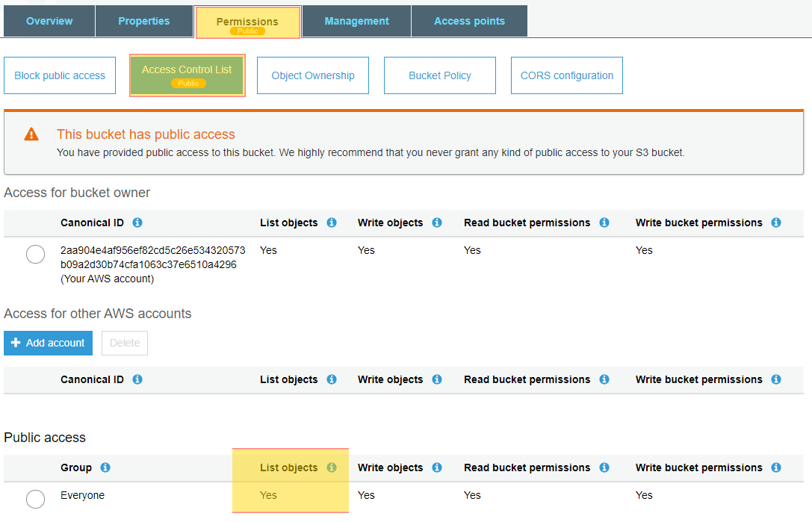Click Yes under Read bucket permissions for bucket owner
Image resolution: width=812 pixels, height=522 pixels.
[x=472, y=251]
